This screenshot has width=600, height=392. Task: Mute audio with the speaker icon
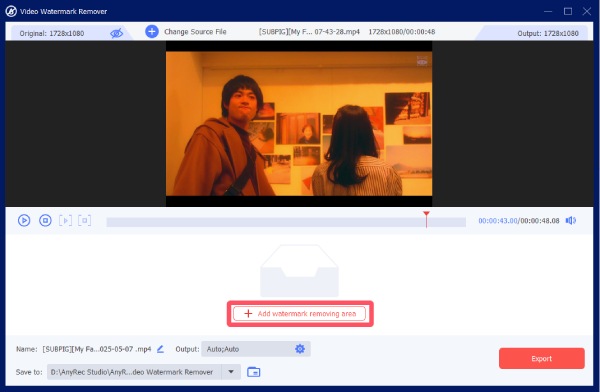pos(571,220)
